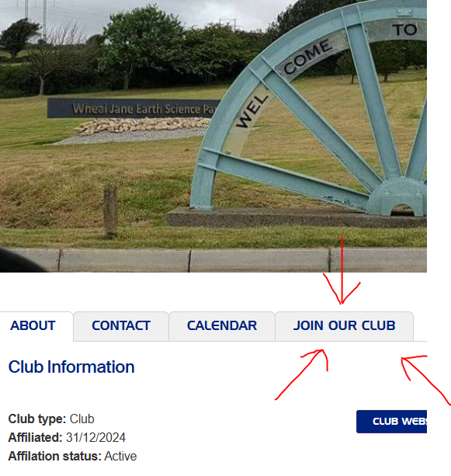
Task: Open the JOIN OUR CLUB tab
Action: pyautogui.click(x=344, y=326)
